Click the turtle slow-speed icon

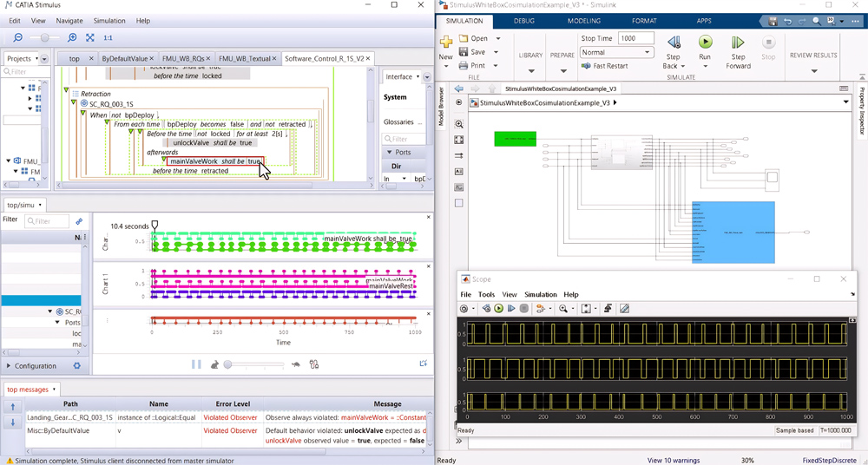[296, 365]
